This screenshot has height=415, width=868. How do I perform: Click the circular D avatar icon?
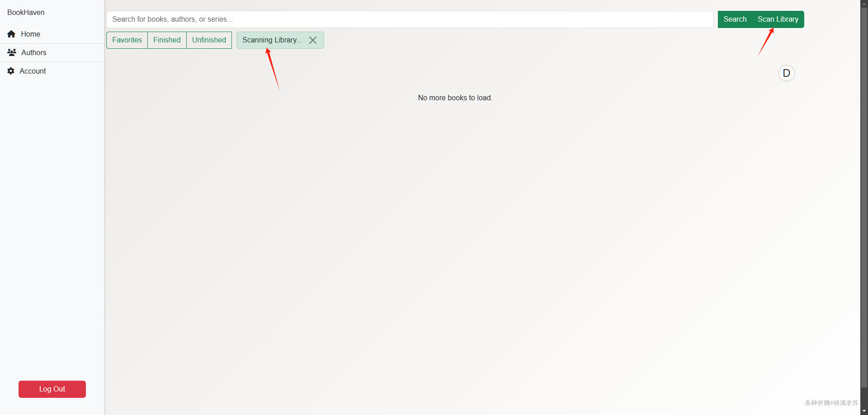(786, 73)
